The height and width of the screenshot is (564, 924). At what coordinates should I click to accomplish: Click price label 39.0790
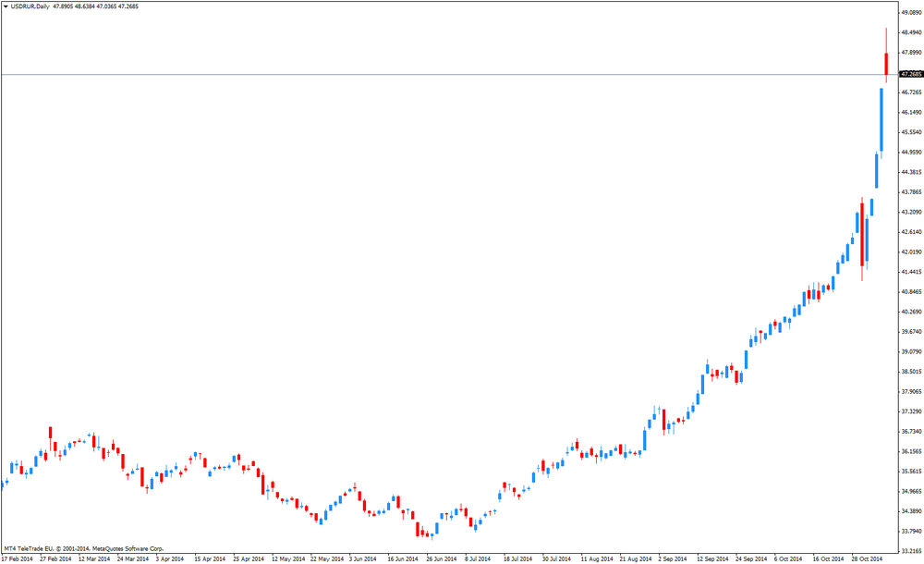pyautogui.click(x=911, y=351)
